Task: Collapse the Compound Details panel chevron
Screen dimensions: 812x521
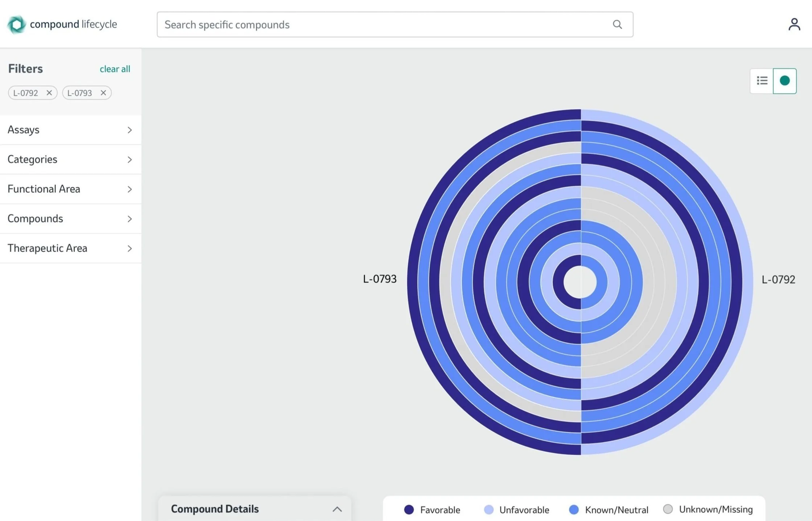Action: click(337, 509)
